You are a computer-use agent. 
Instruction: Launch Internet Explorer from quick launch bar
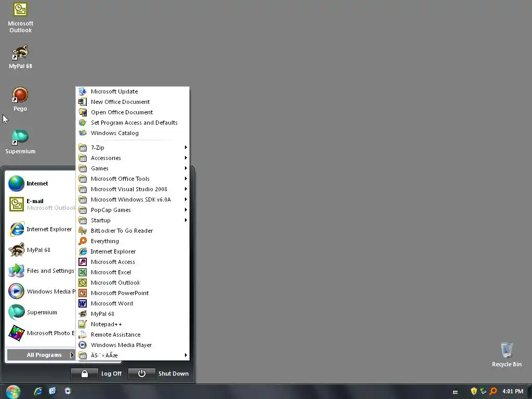click(x=37, y=391)
